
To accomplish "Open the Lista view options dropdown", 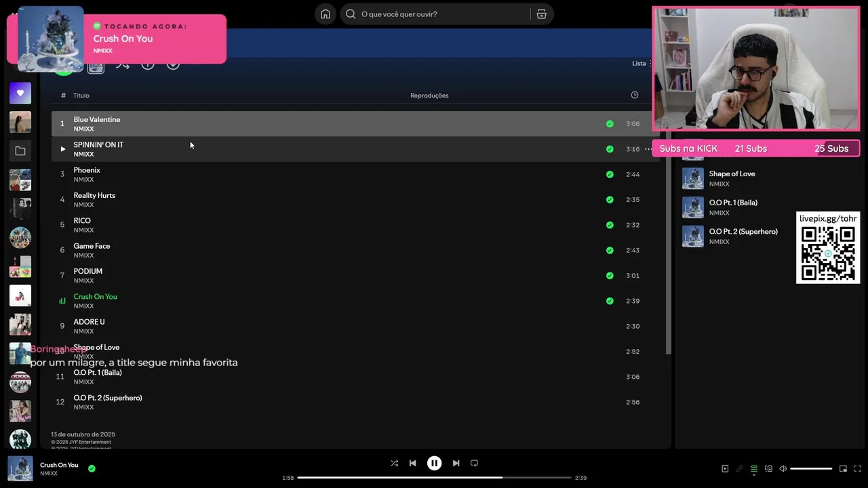I will [x=642, y=64].
